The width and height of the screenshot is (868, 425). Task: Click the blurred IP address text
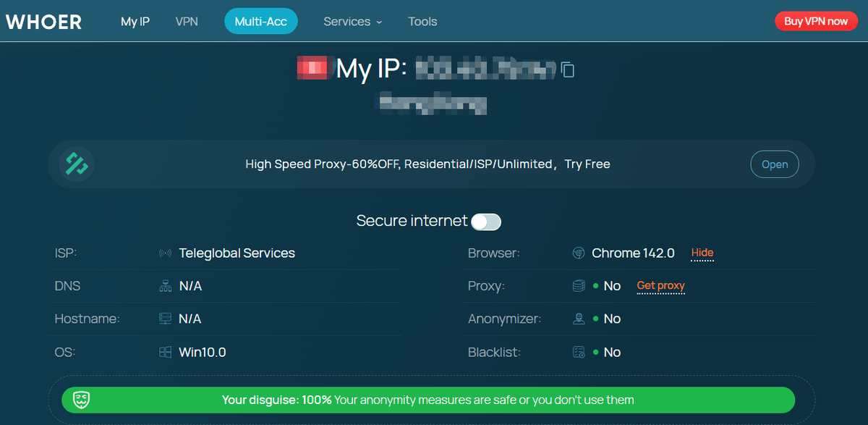coord(487,70)
